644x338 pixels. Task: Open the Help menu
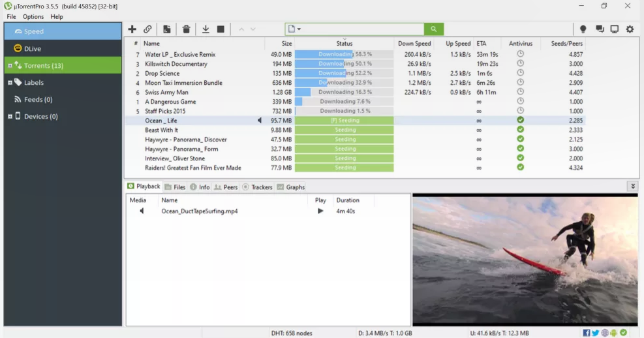[x=57, y=17]
